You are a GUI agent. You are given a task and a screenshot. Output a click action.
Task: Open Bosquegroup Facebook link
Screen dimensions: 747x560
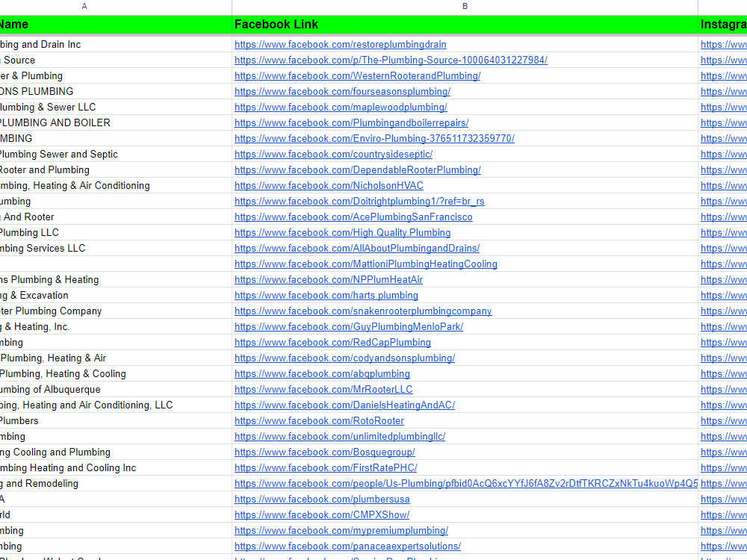pos(324,453)
